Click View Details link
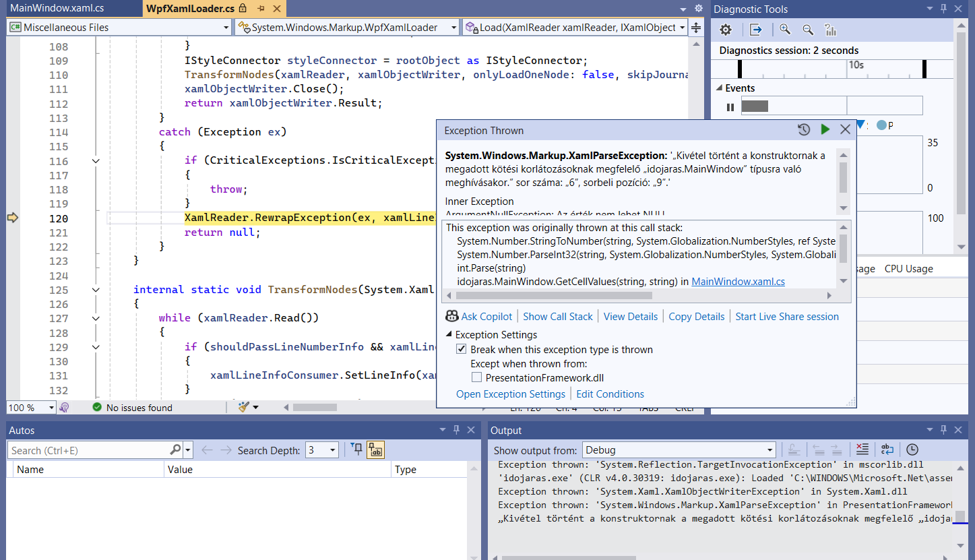This screenshot has height=560, width=975. (631, 316)
